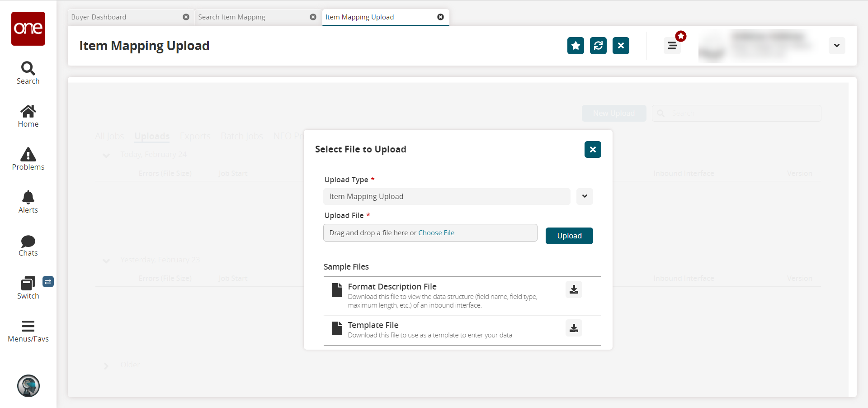This screenshot has height=408, width=868.
Task: Expand the Upload Type dropdown
Action: tap(585, 196)
